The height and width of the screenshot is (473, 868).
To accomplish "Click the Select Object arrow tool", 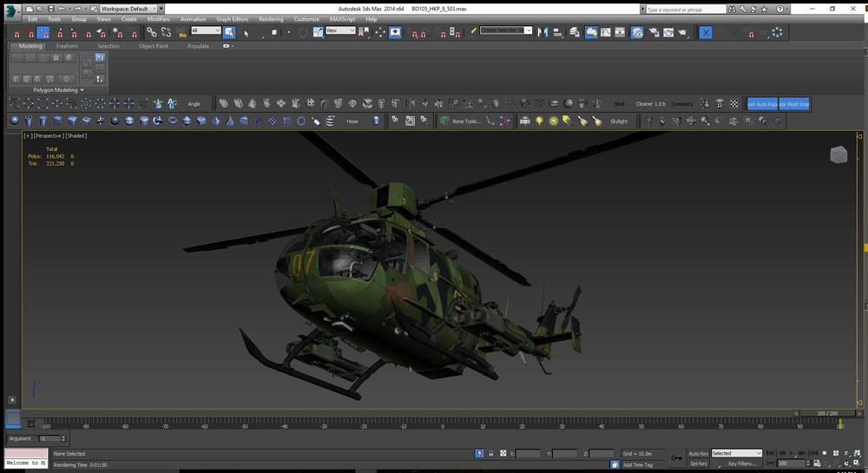I will click(x=229, y=32).
